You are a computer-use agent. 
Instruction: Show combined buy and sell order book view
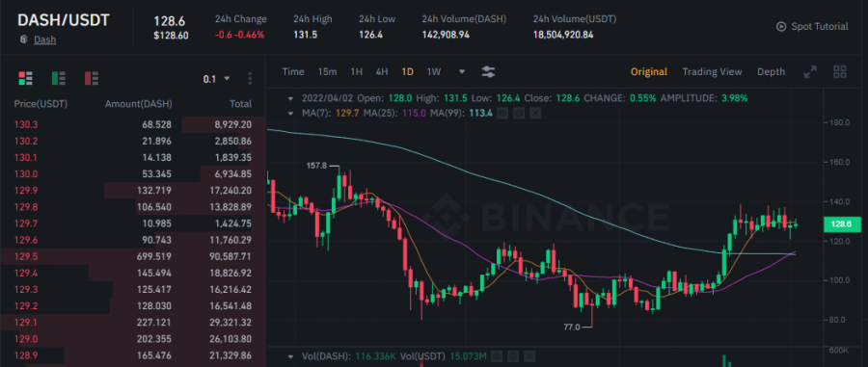[25, 78]
